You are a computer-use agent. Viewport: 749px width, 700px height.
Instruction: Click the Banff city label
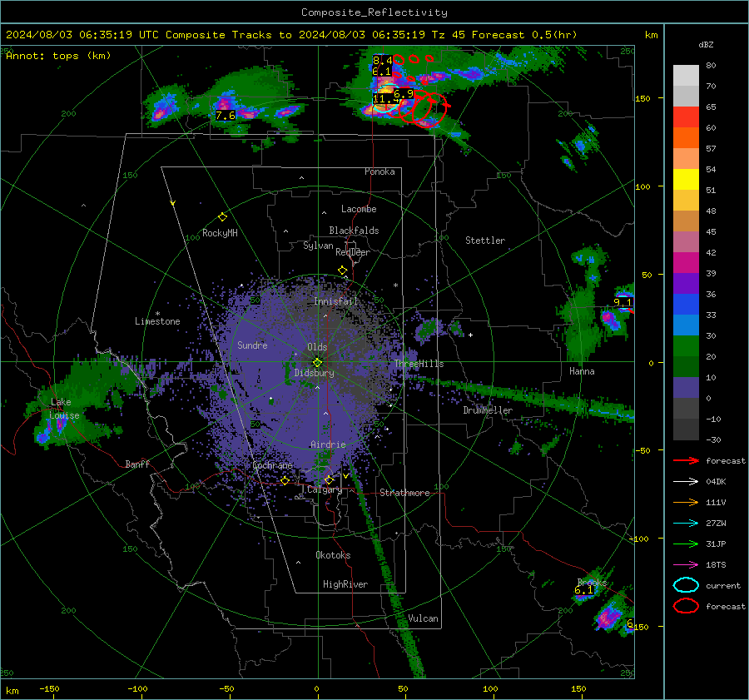137,464
